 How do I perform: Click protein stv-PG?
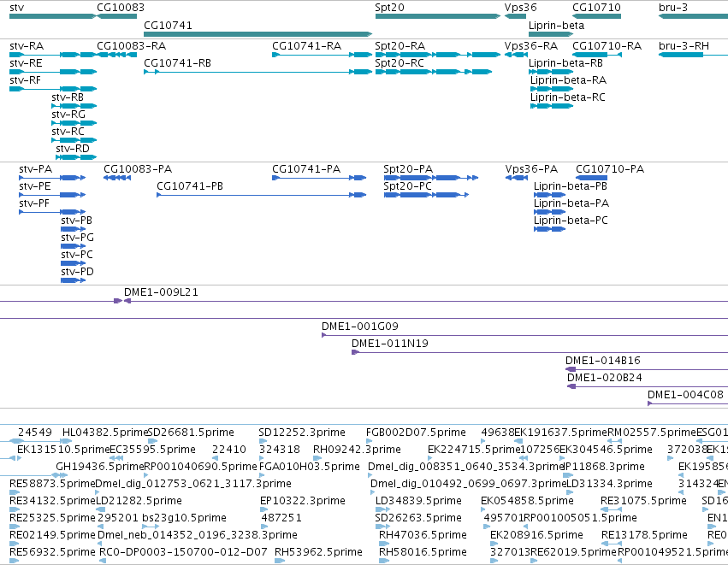(74, 246)
